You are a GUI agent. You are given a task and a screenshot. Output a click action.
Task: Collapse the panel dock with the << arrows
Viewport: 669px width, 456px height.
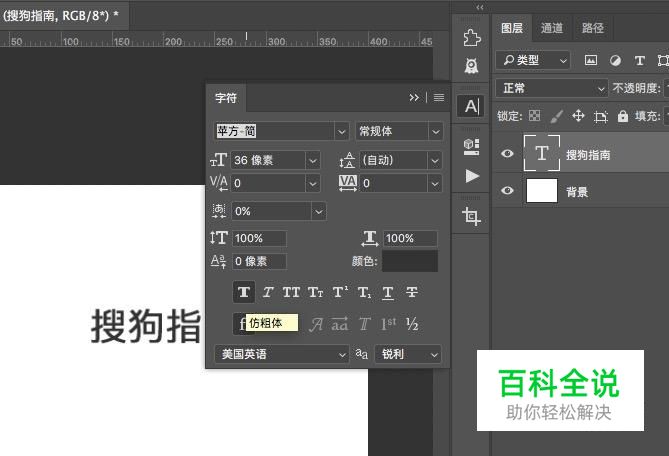(480, 7)
